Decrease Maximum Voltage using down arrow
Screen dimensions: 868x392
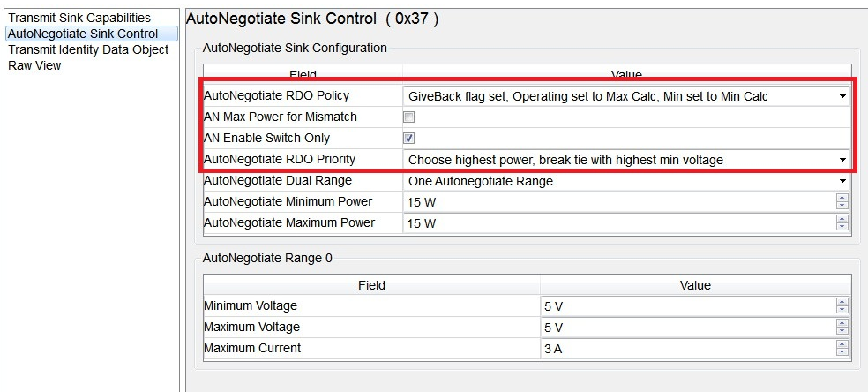click(x=842, y=331)
